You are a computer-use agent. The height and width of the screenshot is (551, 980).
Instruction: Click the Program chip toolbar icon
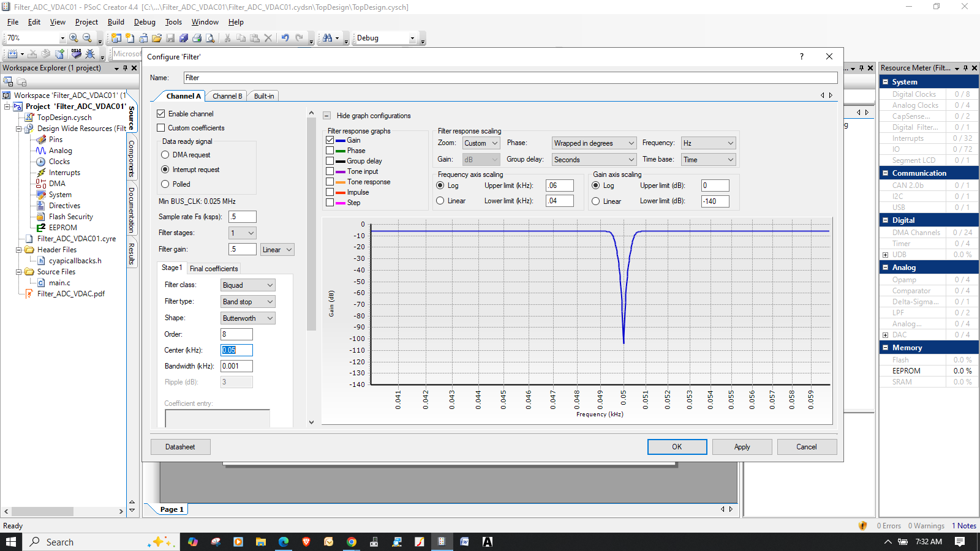pyautogui.click(x=77, y=54)
